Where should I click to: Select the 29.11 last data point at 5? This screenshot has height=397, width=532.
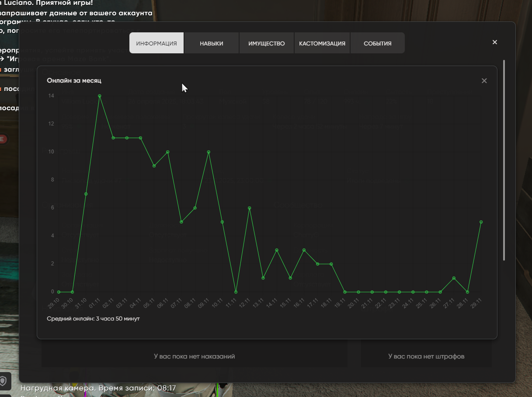481,222
